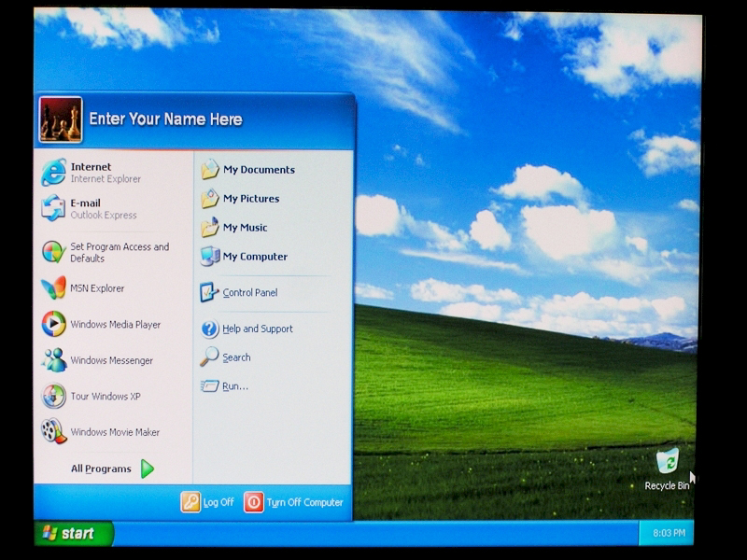Click the My Computer label
The image size is (747, 560).
tap(255, 257)
